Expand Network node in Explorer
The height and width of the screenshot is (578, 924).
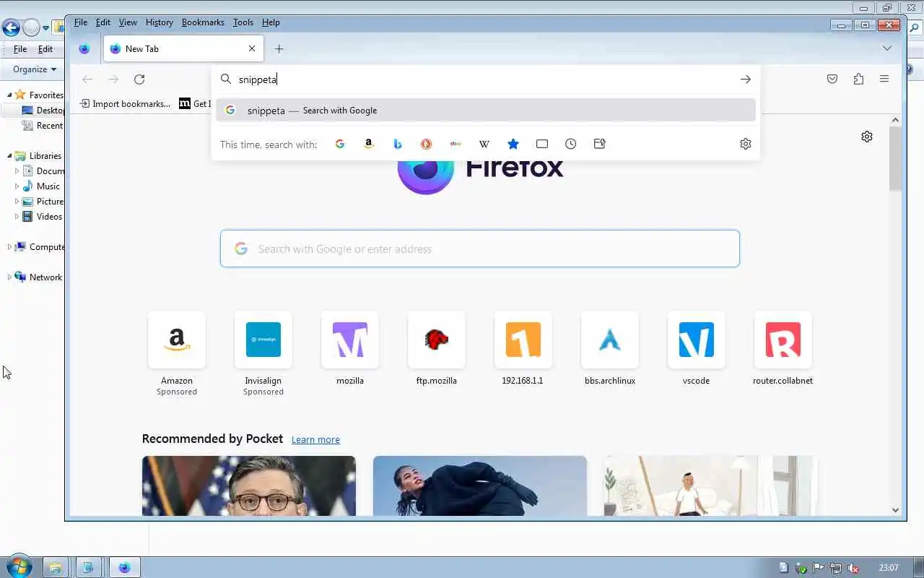point(9,277)
